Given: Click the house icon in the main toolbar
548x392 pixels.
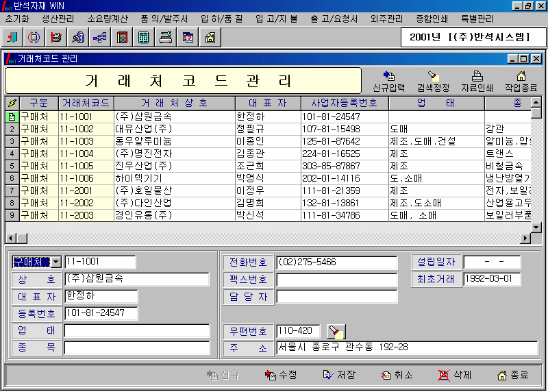Looking at the screenshot, I should [210, 37].
